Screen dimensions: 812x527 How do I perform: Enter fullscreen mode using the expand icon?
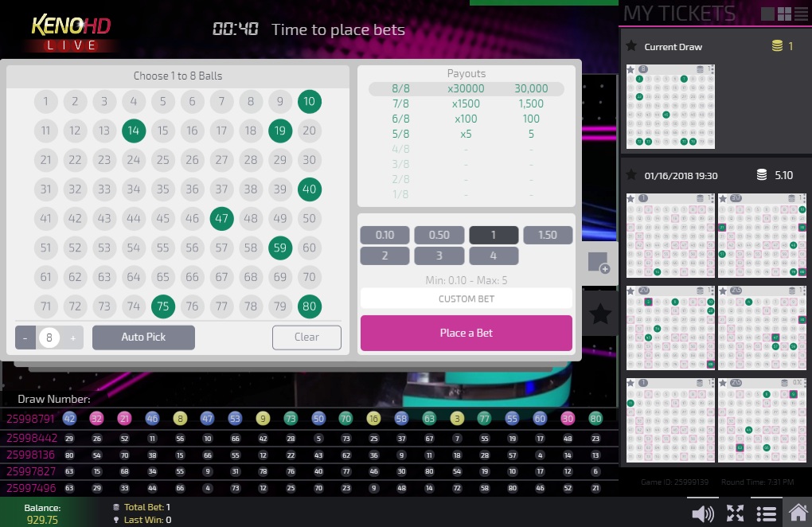click(735, 513)
